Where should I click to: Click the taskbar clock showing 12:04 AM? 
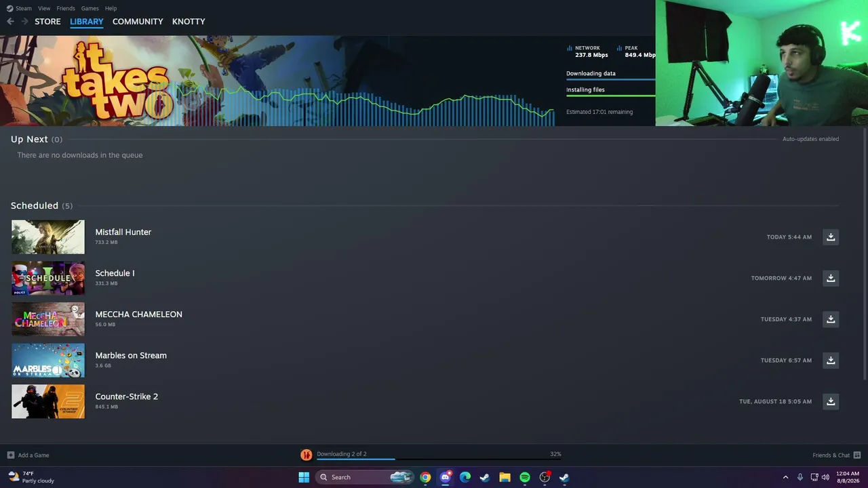click(848, 477)
